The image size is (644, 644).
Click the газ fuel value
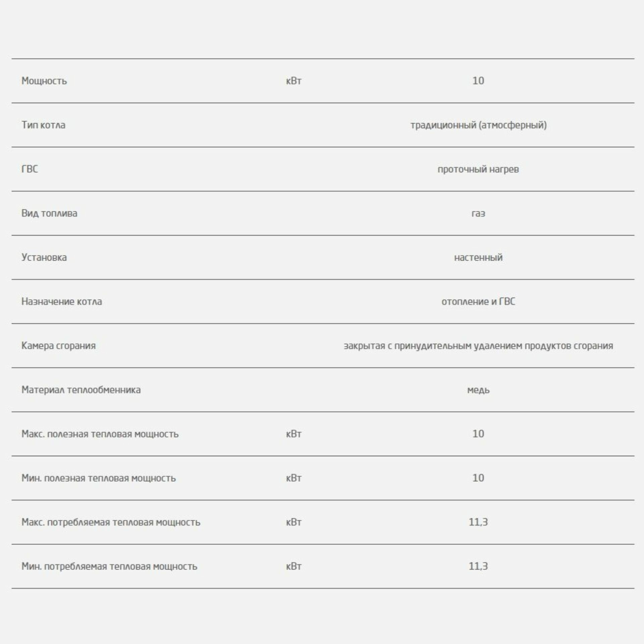click(478, 213)
